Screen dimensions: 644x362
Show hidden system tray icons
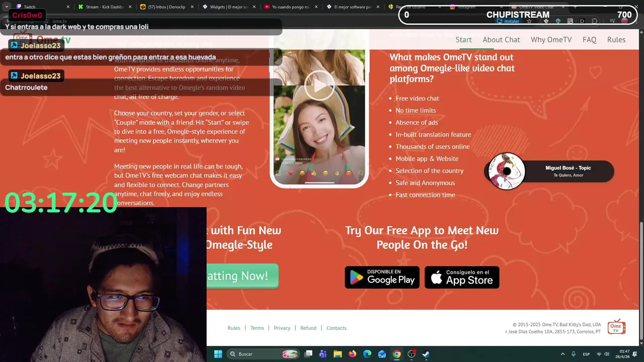(x=562, y=354)
